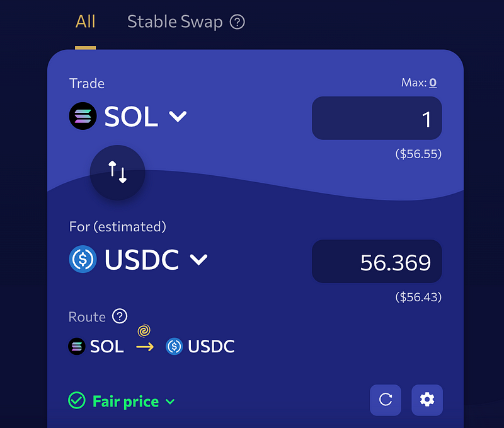Click the Max balance 0 link

click(x=433, y=83)
